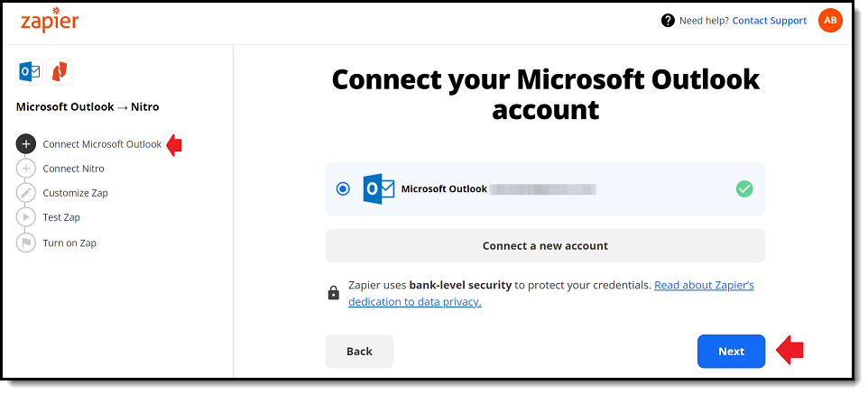Click the Test Zap play icon
The width and height of the screenshot is (868, 394).
(26, 217)
